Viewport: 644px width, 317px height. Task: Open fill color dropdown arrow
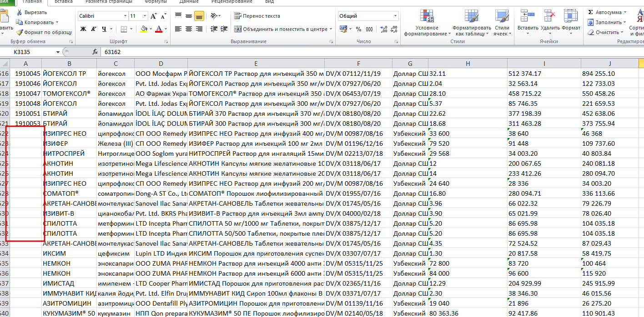coord(151,29)
